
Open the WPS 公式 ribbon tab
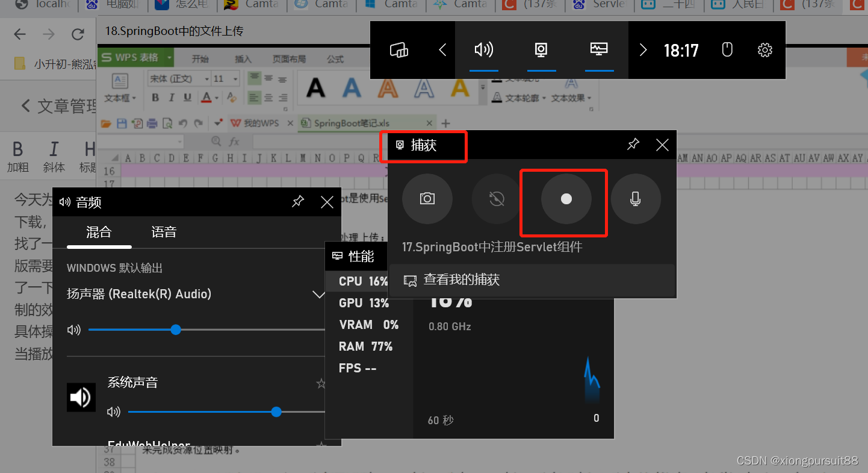pyautogui.click(x=335, y=59)
